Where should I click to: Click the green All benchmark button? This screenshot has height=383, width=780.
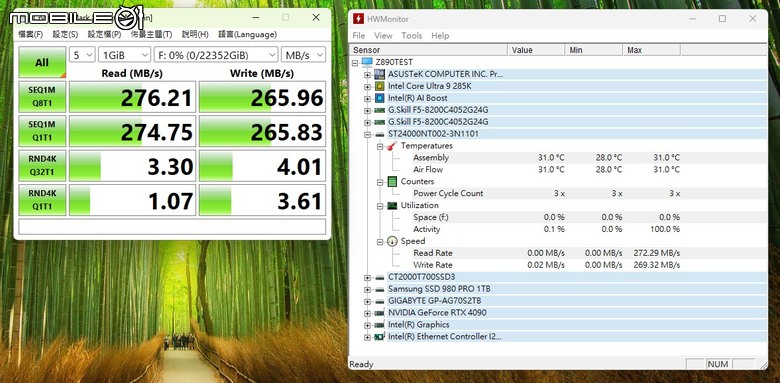42,62
